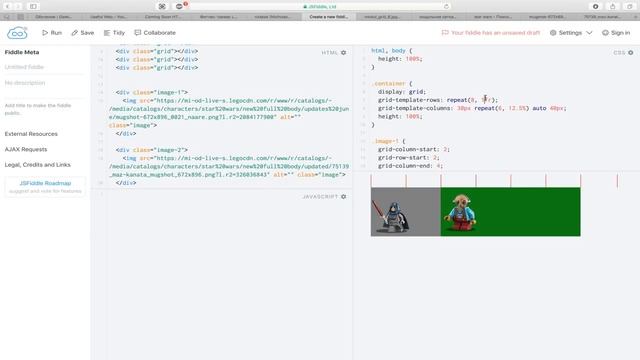Open CSS panel settings gear
The height and width of the screenshot is (360, 640).
[631, 53]
